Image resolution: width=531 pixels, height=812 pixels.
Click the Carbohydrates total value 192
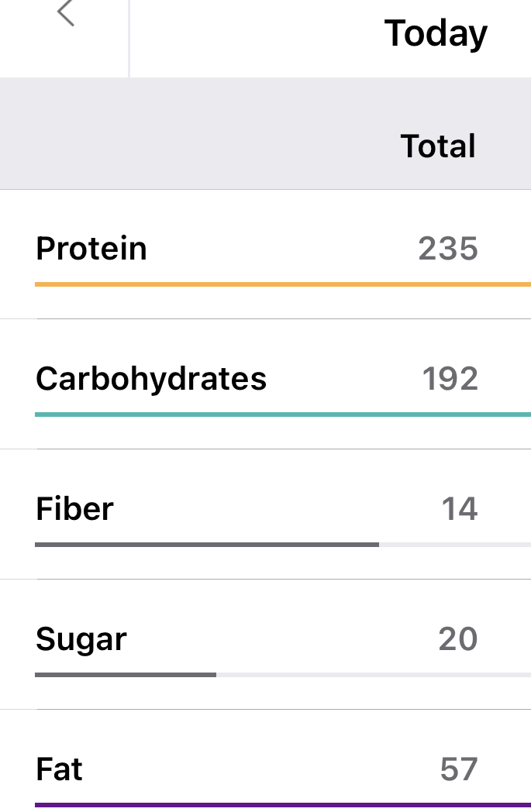click(450, 379)
